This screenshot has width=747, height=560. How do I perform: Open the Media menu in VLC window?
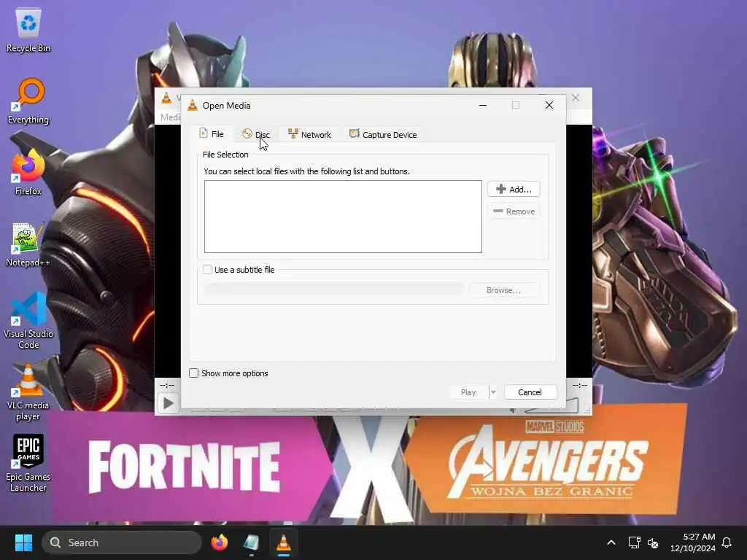point(170,117)
